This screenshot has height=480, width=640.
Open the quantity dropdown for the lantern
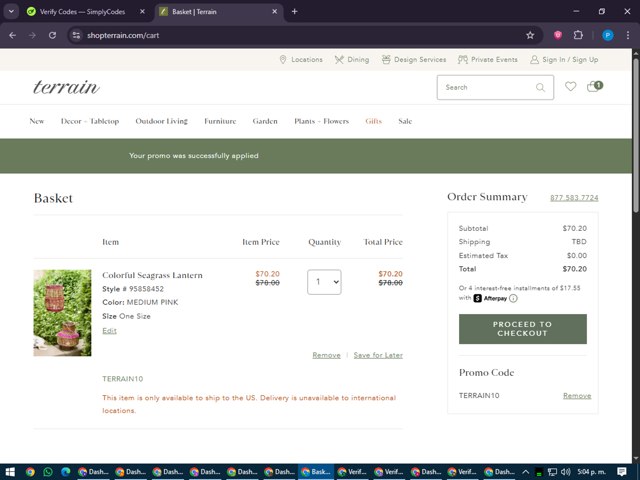tap(324, 282)
